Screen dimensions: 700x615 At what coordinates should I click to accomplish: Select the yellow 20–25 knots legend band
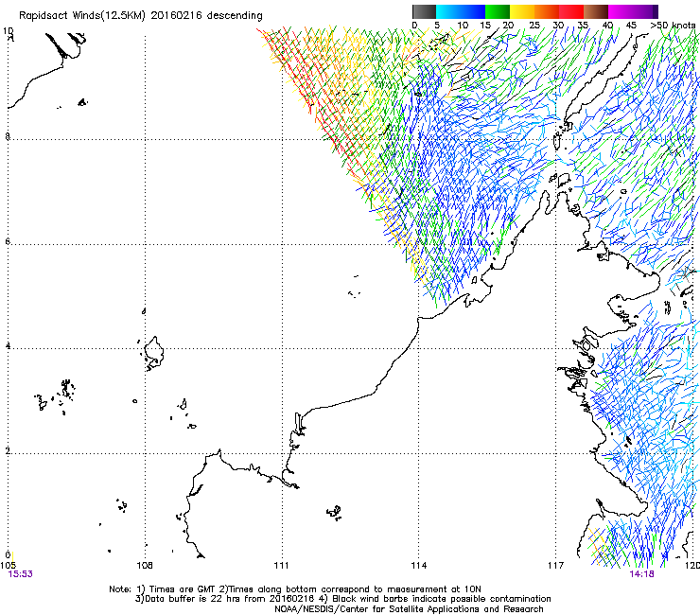[522, 11]
